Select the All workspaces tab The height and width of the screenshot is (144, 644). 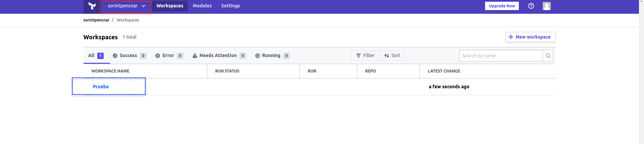coord(96,55)
